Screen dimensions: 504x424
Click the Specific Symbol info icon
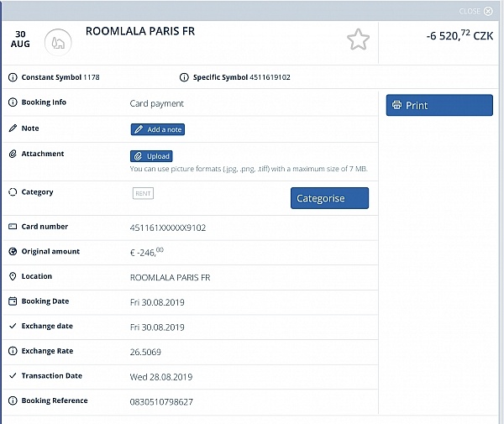click(x=184, y=77)
